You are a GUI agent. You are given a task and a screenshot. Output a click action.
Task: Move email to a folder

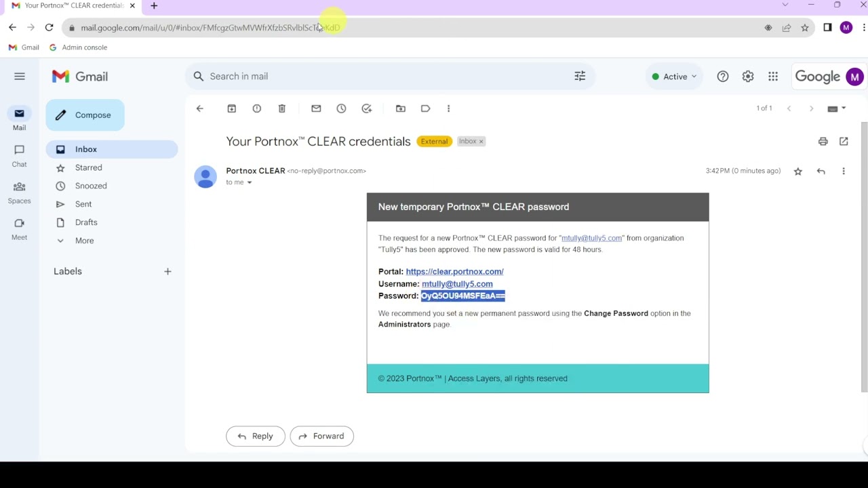coord(401,108)
